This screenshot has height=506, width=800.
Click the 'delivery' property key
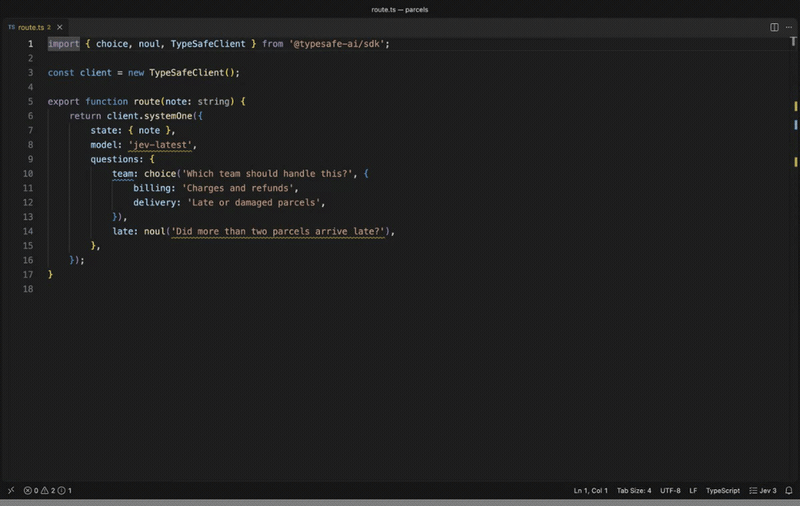[155, 203]
